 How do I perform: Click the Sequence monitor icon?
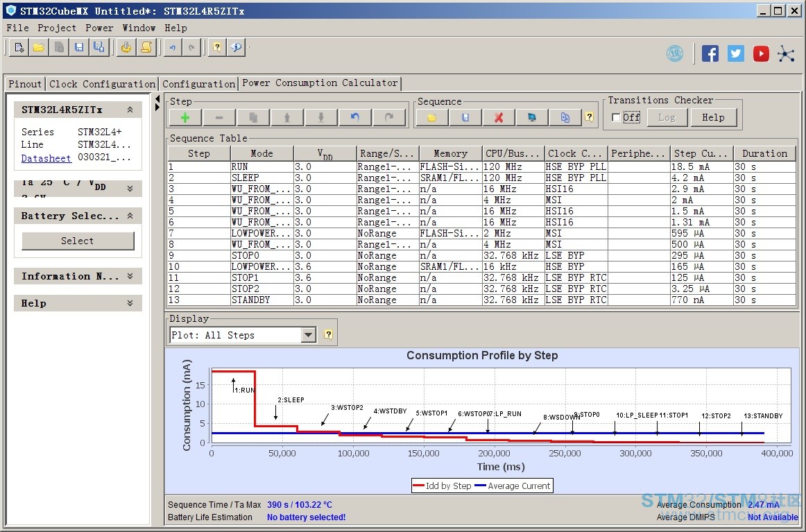(532, 118)
